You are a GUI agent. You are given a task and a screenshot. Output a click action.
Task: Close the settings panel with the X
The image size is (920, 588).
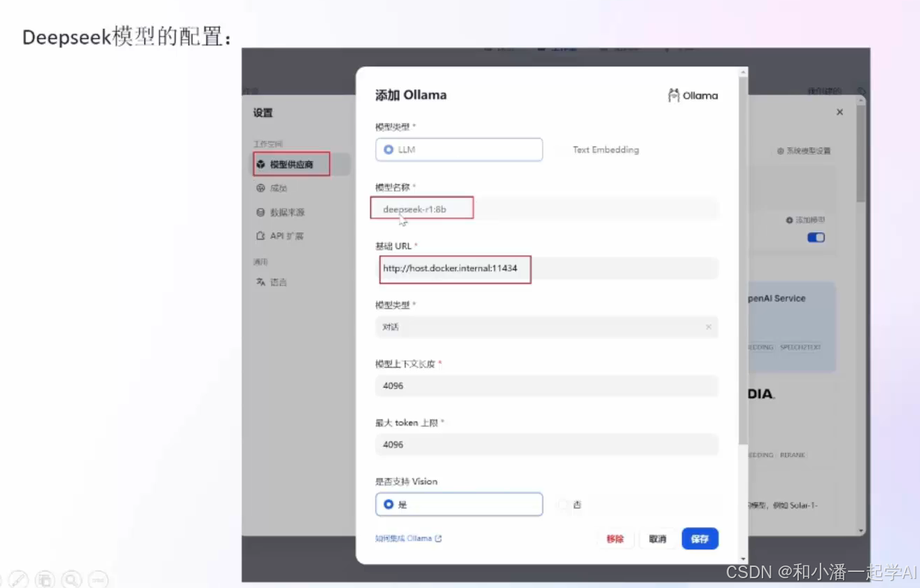pos(839,112)
